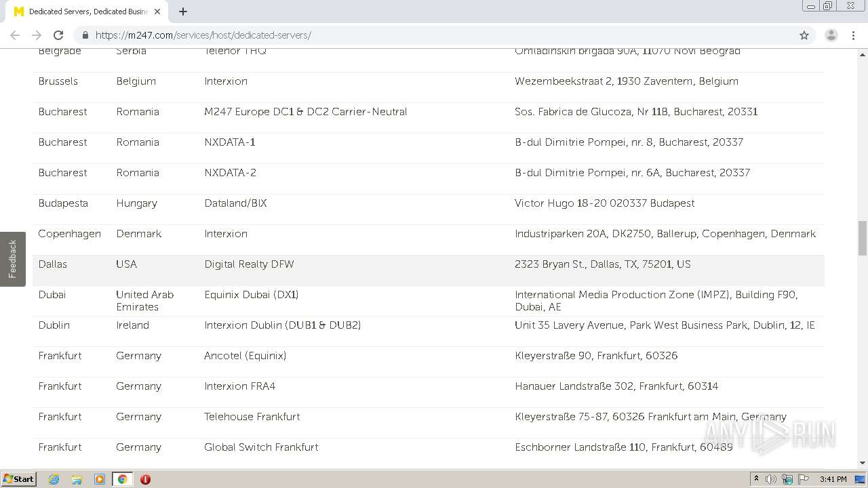The width and height of the screenshot is (868, 488).
Task: Select the Dallas city cell
Action: coord(53,264)
